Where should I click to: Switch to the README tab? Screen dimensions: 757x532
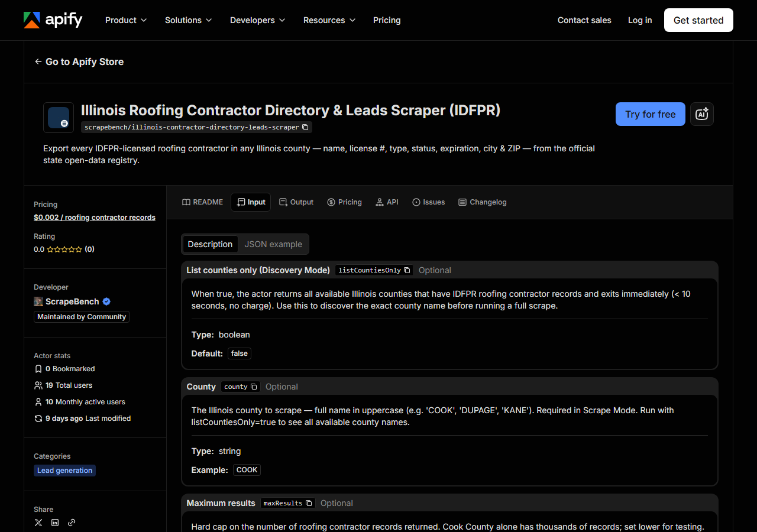click(x=202, y=202)
